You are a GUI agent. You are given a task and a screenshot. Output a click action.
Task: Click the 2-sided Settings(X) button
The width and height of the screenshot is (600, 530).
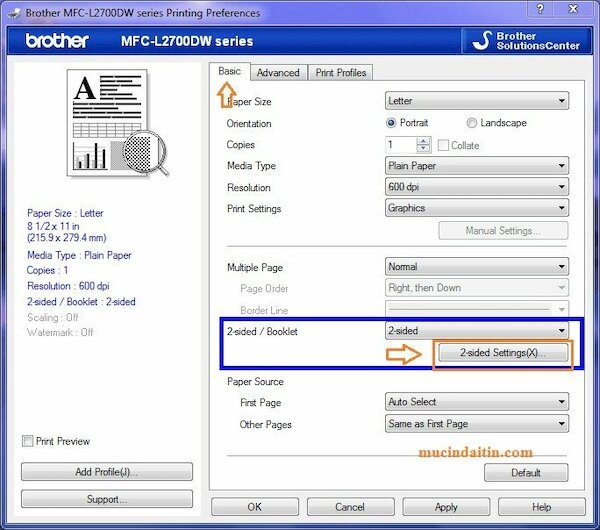[x=503, y=353]
